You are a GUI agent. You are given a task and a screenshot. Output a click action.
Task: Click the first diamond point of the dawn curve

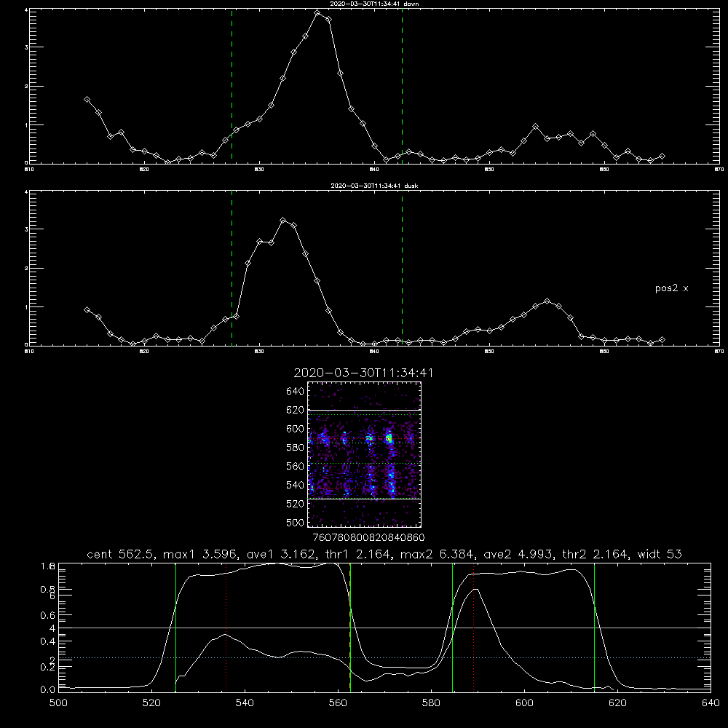point(87,99)
